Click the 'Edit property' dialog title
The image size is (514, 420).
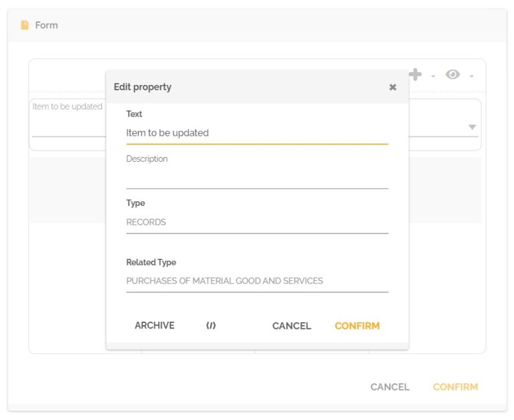tap(143, 87)
